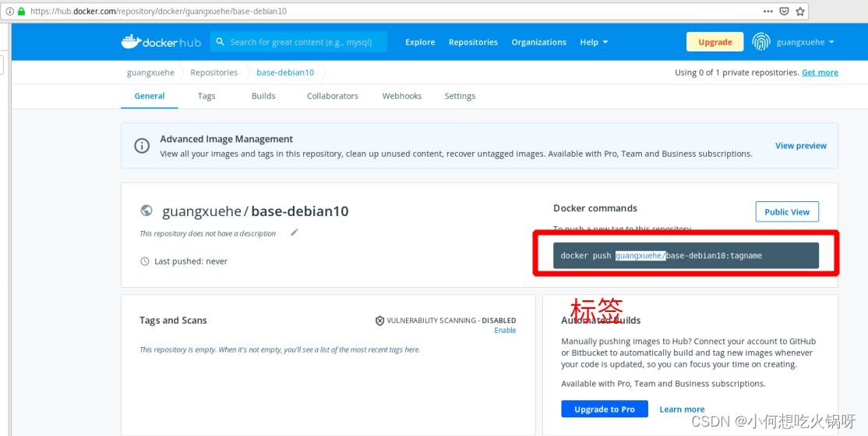The width and height of the screenshot is (868, 436).
Task: Open the Collaborators tab
Action: coord(333,96)
